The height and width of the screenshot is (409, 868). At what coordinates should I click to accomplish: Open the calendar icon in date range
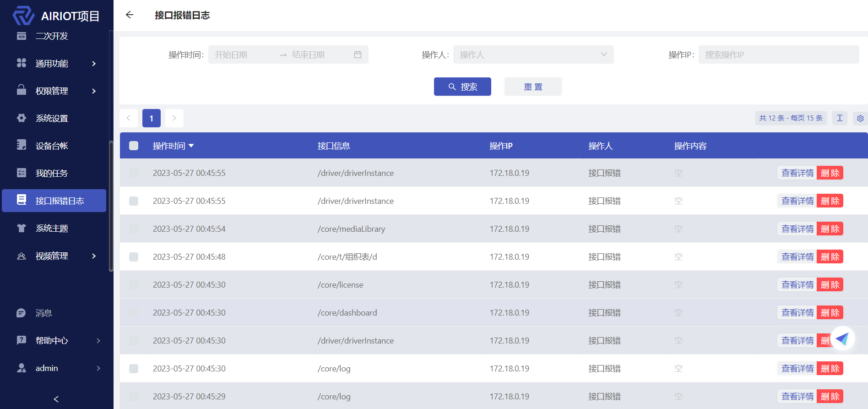[358, 55]
